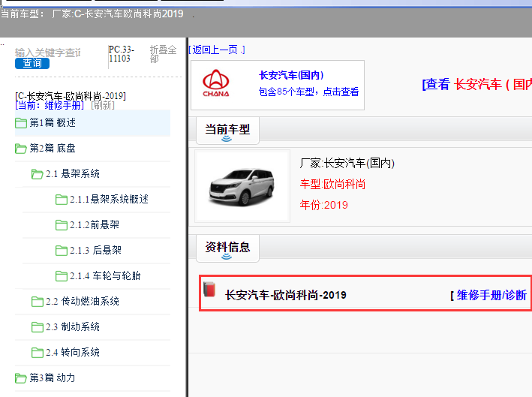Image resolution: width=532 pixels, height=397 pixels.
Task: Select the 当前车型 tab header
Action: pos(227,131)
